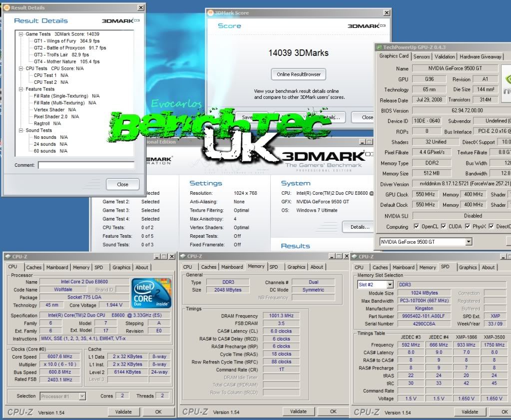The width and height of the screenshot is (511, 420).
Task: Open Caches tab in middle CPU-Z window
Action: [x=209, y=267]
